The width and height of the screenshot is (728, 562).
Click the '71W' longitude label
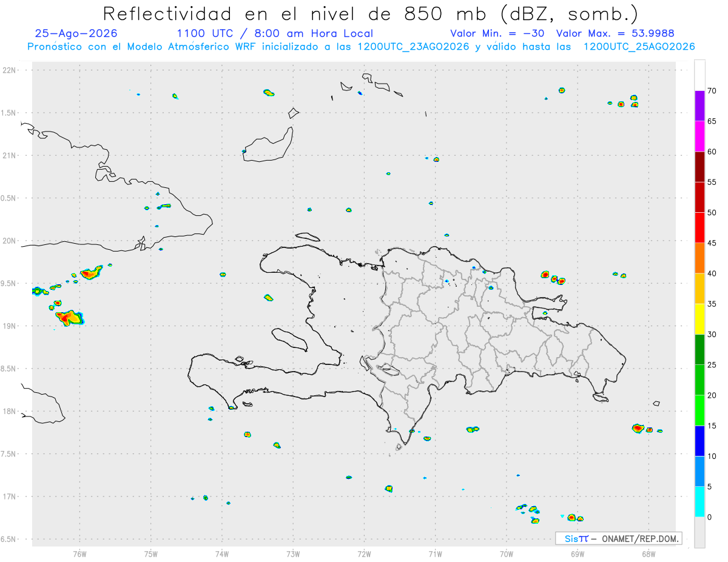[x=435, y=554]
